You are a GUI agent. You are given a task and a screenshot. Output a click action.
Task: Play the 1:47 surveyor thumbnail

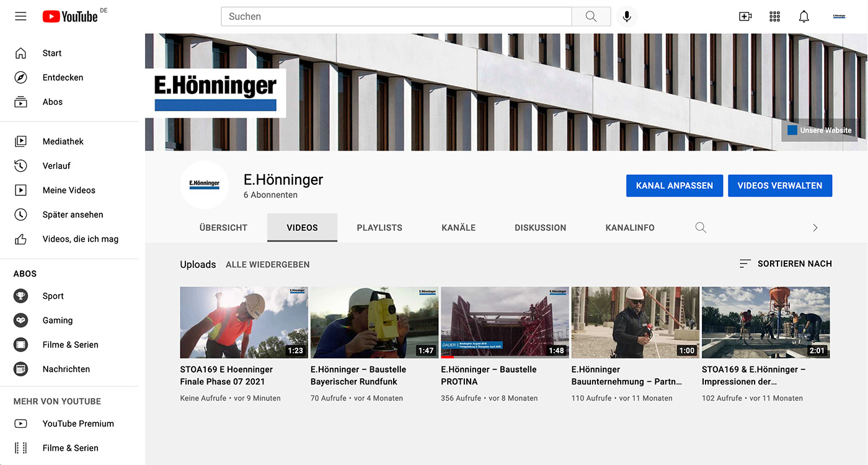(x=374, y=322)
